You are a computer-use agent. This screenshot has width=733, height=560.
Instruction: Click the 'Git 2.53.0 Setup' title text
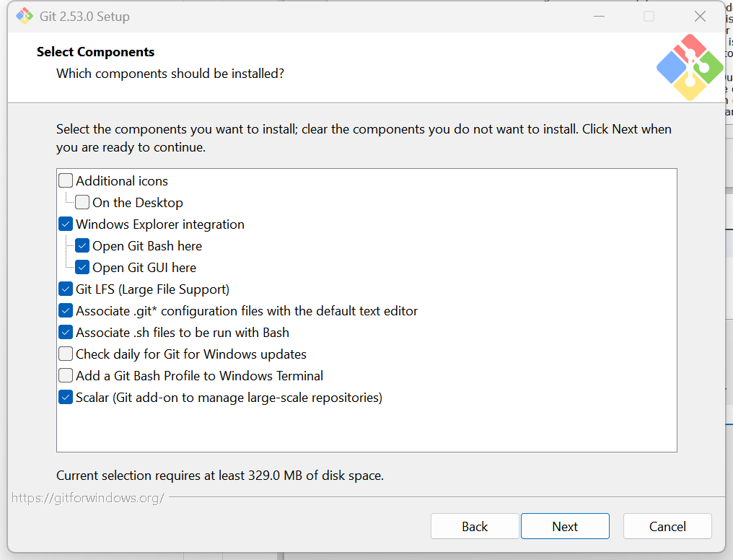pyautogui.click(x=84, y=17)
